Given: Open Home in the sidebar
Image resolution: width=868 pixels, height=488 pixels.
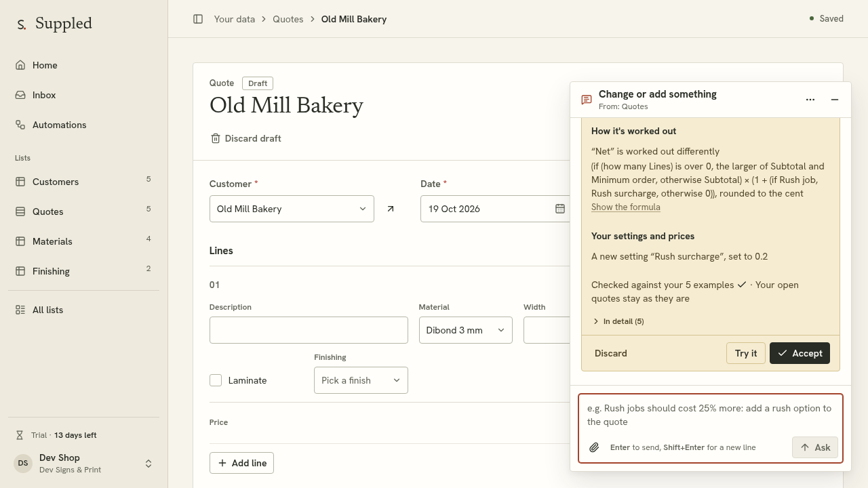Looking at the screenshot, I should (x=83, y=65).
